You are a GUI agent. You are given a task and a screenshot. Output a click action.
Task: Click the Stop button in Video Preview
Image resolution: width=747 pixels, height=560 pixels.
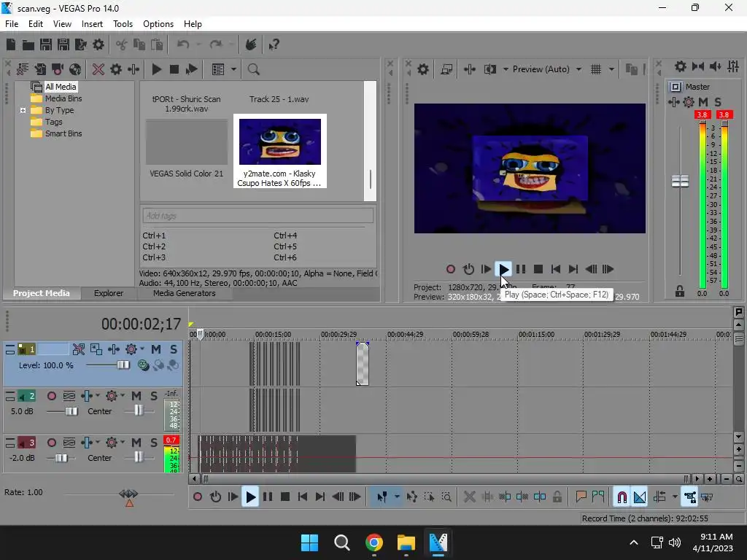coord(538,270)
